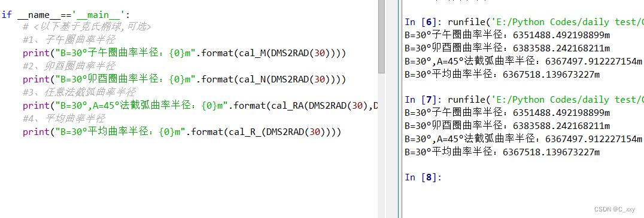The height and width of the screenshot is (218, 644).
Task: Click 平均曲率半径 6367518.139673227m output of In [6]
Action: (x=502, y=75)
